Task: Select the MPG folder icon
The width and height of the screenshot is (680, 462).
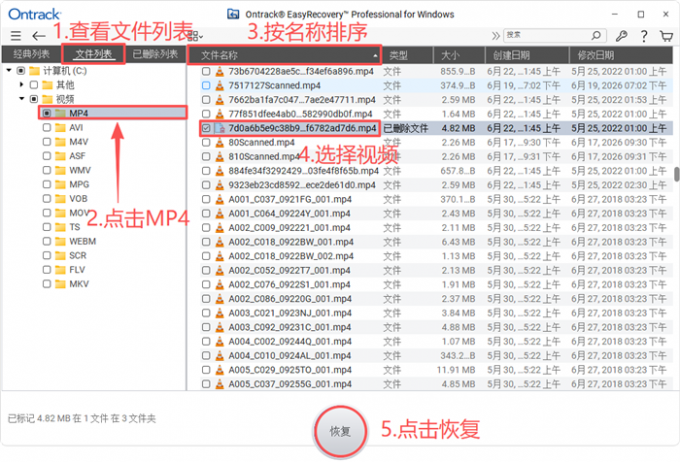Action: click(60, 184)
